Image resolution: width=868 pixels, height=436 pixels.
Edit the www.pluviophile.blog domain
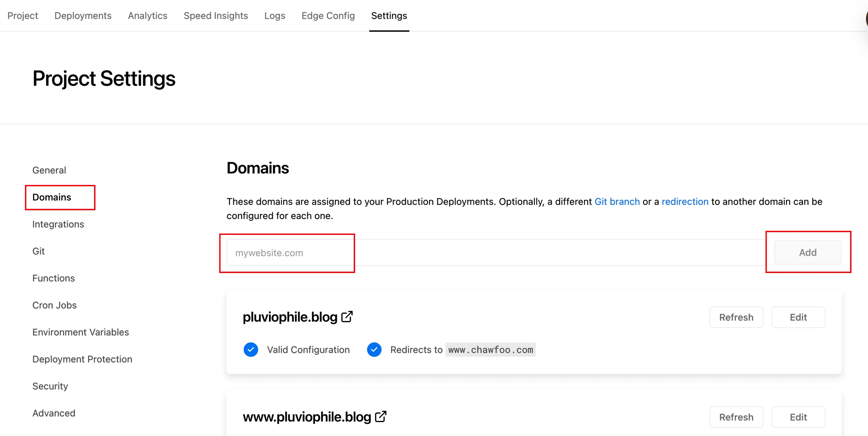point(798,417)
